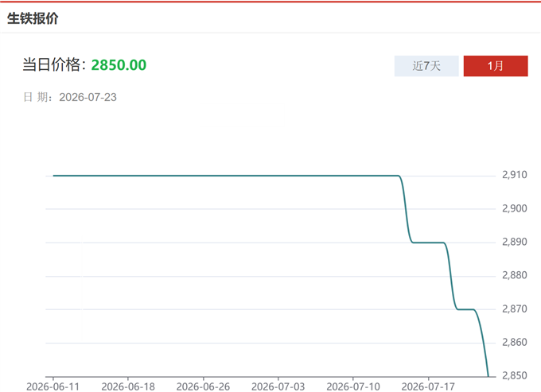541x392 pixels.
Task: Click the 2,910 y-axis label
Action: pyautogui.click(x=515, y=175)
